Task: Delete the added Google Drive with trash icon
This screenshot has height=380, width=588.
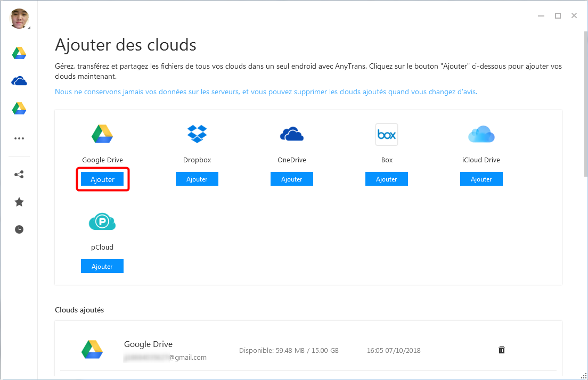Action: point(501,350)
